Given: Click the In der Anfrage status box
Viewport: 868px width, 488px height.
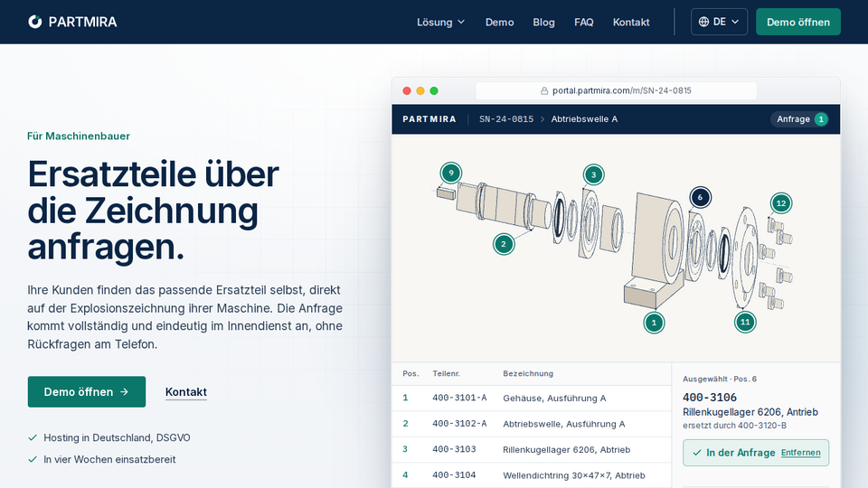Looking at the screenshot, I should [x=756, y=453].
